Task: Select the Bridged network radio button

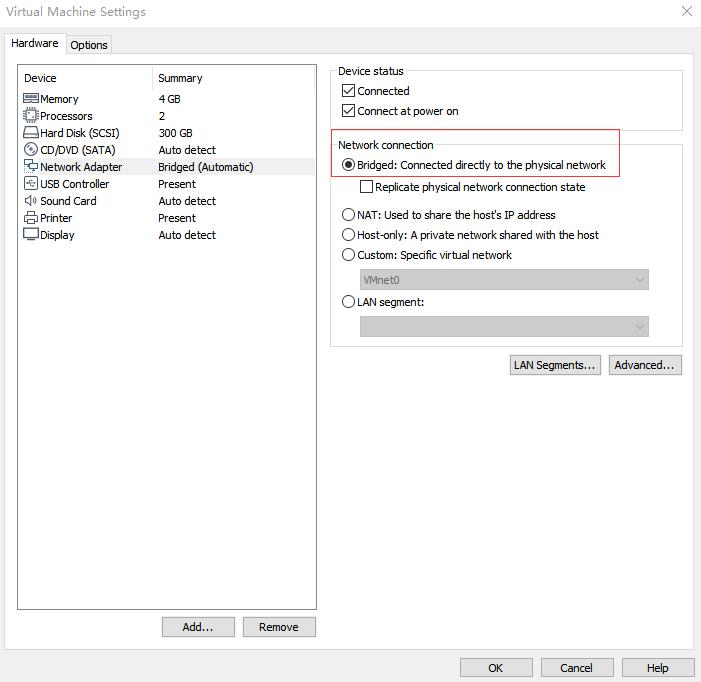Action: click(x=348, y=165)
